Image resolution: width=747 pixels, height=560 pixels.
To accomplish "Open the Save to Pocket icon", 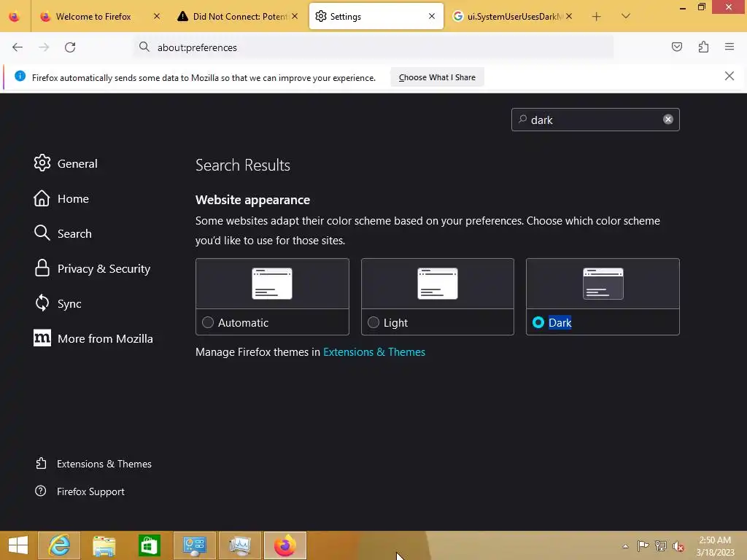I will pyautogui.click(x=676, y=47).
